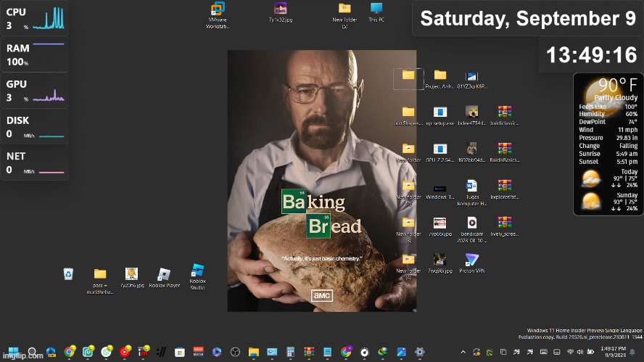This screenshot has width=644, height=362.
Task: Show hidden system tray icons
Action: coord(463,352)
